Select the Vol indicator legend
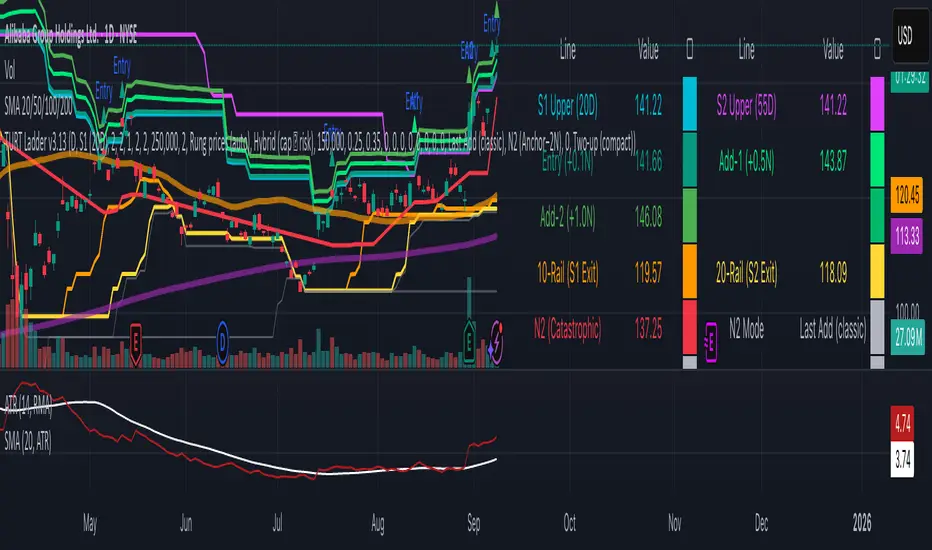This screenshot has width=932, height=550. click(10, 71)
